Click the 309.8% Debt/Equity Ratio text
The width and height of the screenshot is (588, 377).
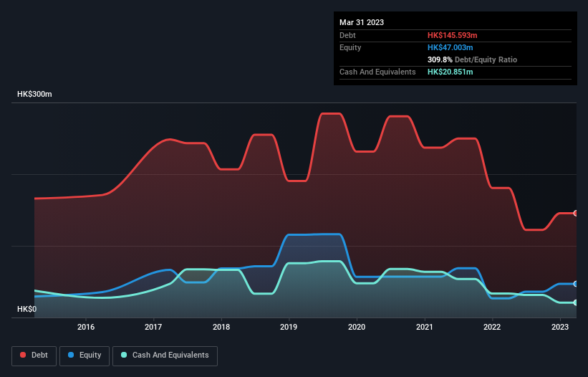point(472,59)
